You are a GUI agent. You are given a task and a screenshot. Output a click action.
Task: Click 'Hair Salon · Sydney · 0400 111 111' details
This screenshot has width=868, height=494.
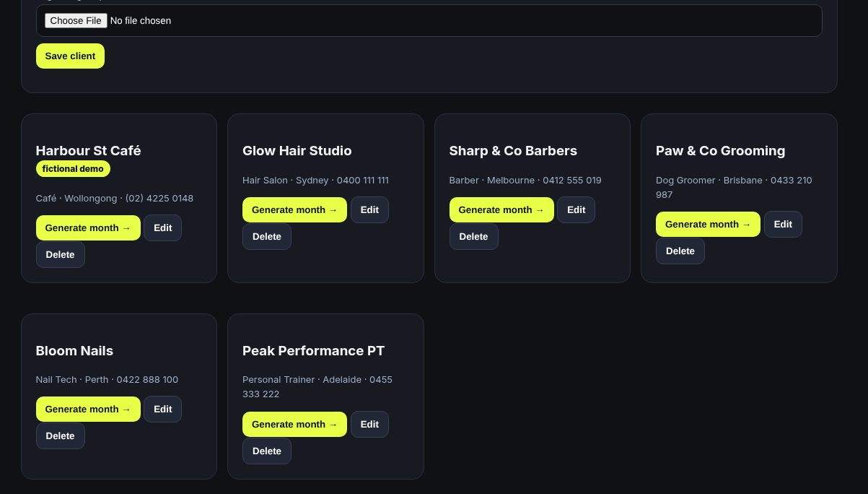click(x=315, y=181)
